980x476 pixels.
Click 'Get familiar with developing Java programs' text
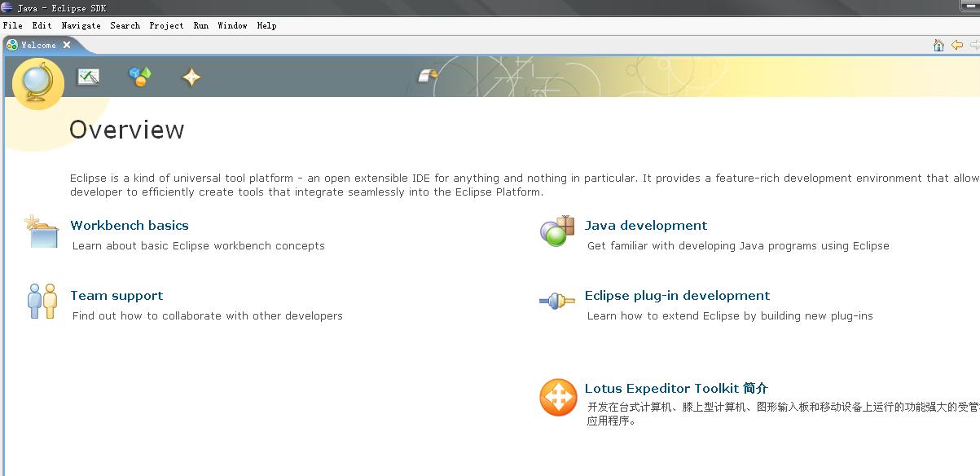tap(738, 246)
